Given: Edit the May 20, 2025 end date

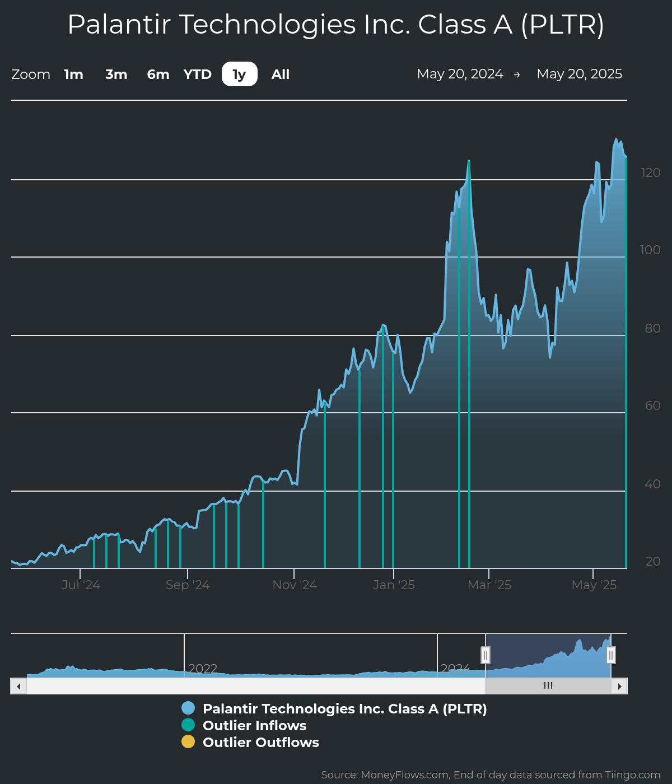Looking at the screenshot, I should point(580,74).
